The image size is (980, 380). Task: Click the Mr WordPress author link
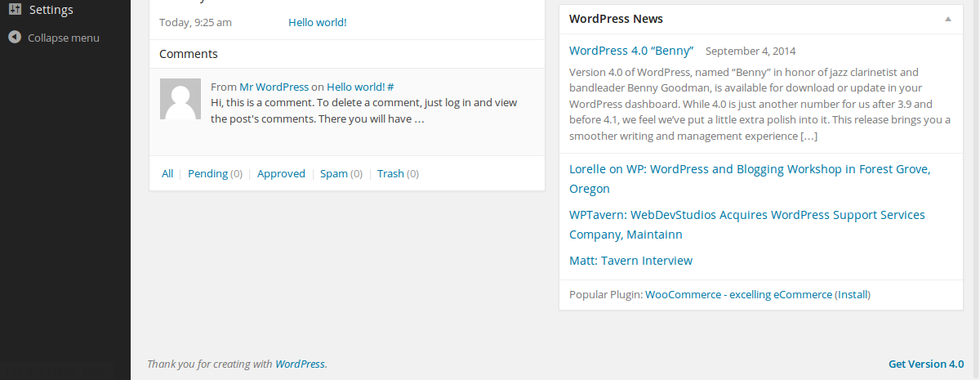click(274, 87)
